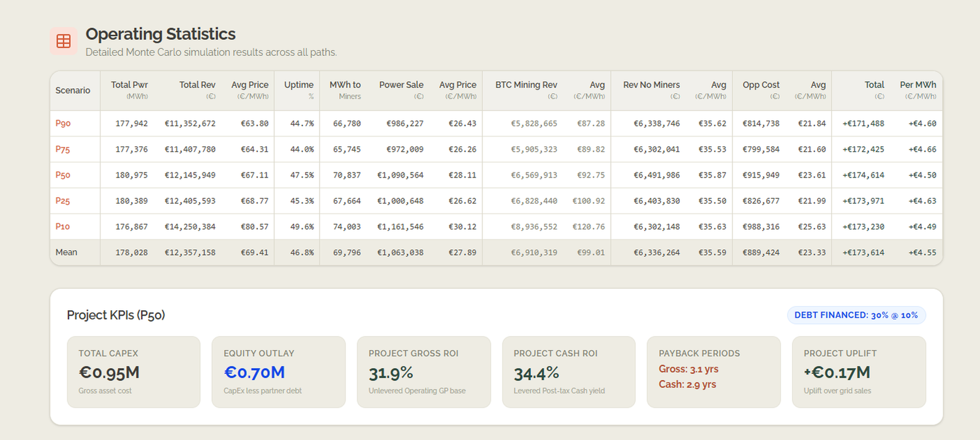Click the Project KPIs (P50) heading
The width and height of the screenshot is (980, 440).
coord(116,315)
